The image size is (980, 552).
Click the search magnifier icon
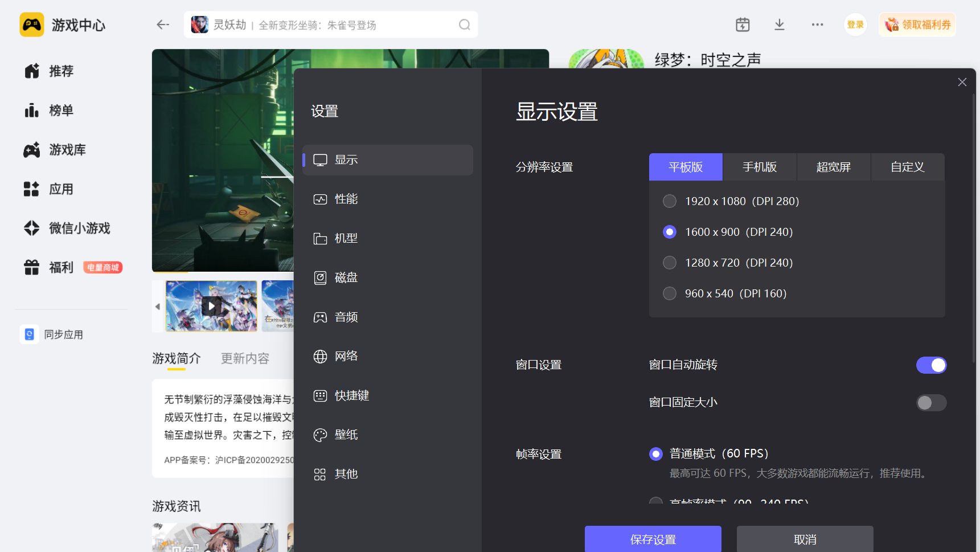pyautogui.click(x=464, y=24)
